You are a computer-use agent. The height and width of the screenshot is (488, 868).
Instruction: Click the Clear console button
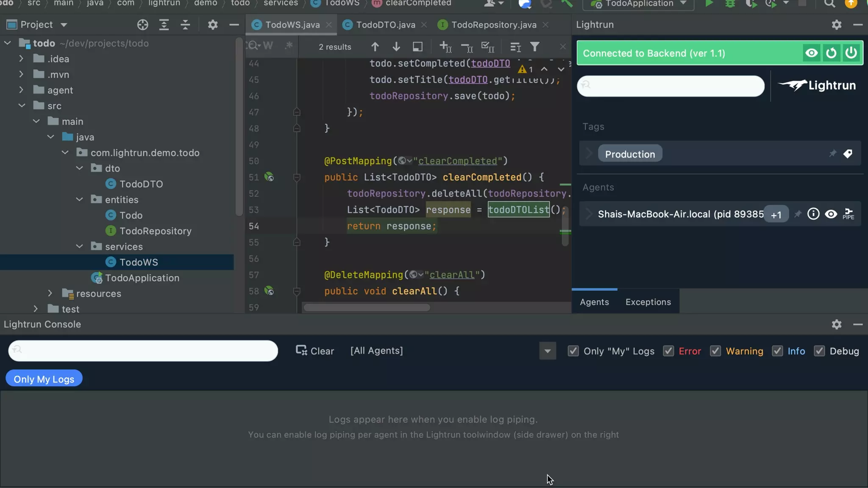coord(315,351)
